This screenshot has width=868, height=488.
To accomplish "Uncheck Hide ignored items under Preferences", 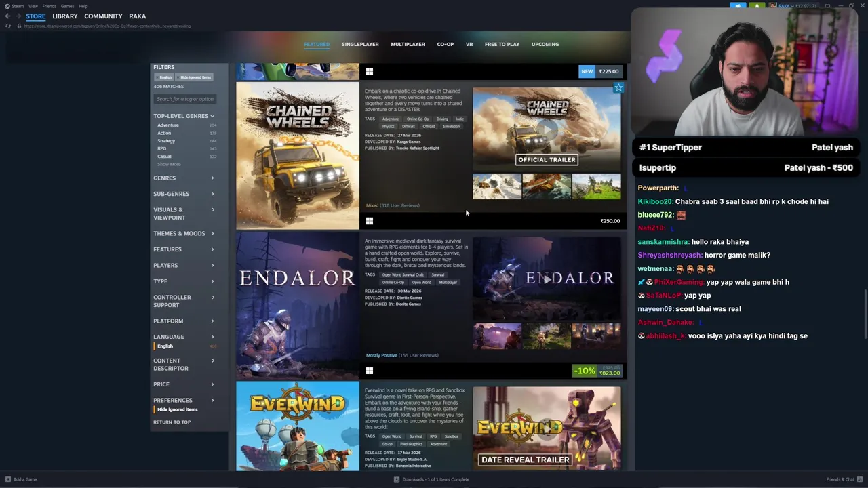I will [x=177, y=409].
